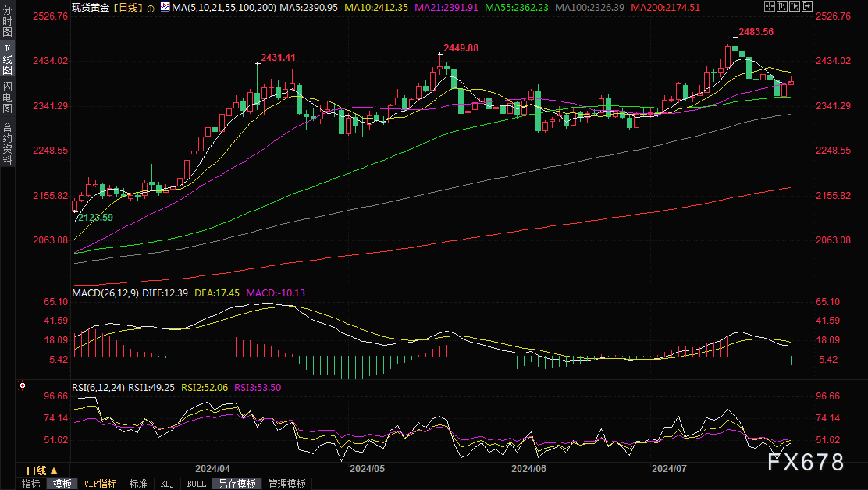Image resolution: width=868 pixels, height=490 pixels.
Task: Click the MACD right axis -5.42 value
Action: 827,360
